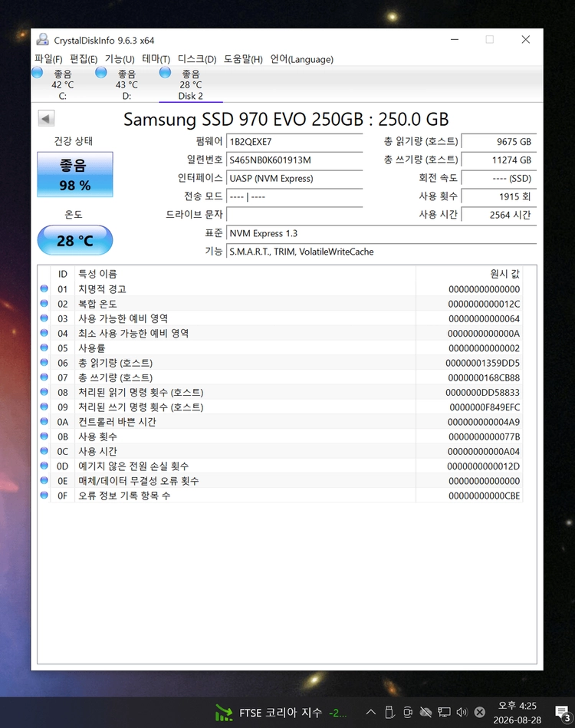Select row 06 총 읽기량 (호스트)

tap(281, 363)
